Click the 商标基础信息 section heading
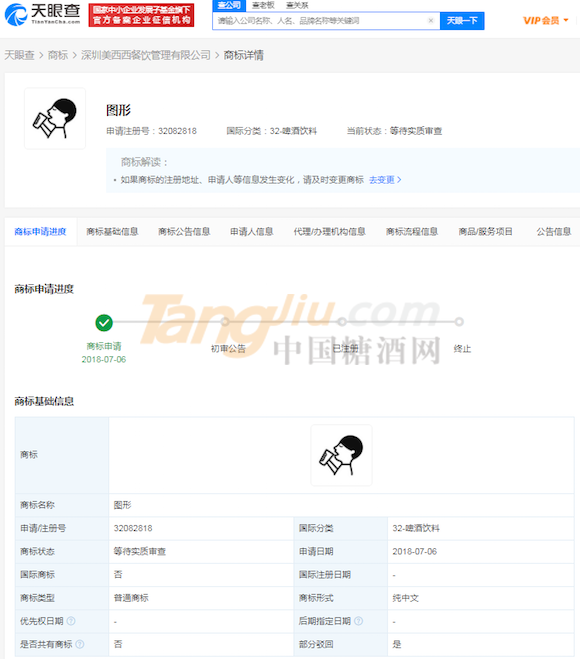The width and height of the screenshot is (580, 659). click(x=44, y=401)
